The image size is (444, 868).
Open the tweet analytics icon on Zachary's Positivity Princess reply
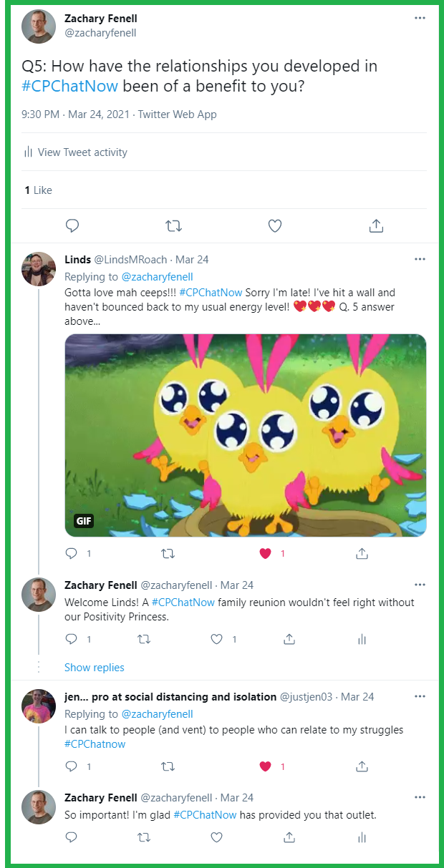362,638
